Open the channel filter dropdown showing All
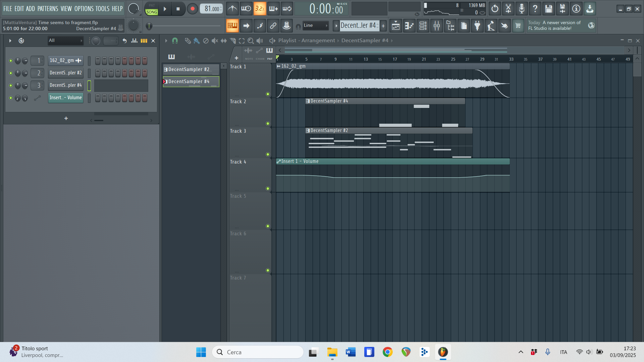644x362 pixels. (65, 40)
